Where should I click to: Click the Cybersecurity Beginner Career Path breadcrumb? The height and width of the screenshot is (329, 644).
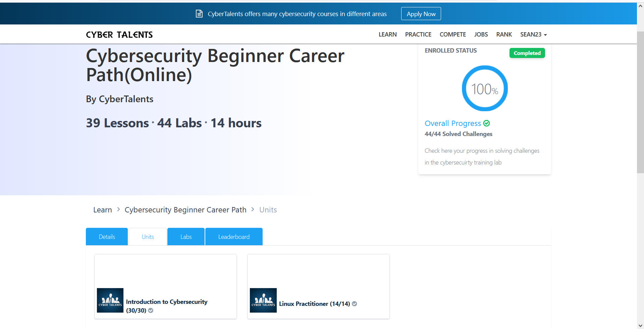(x=185, y=210)
